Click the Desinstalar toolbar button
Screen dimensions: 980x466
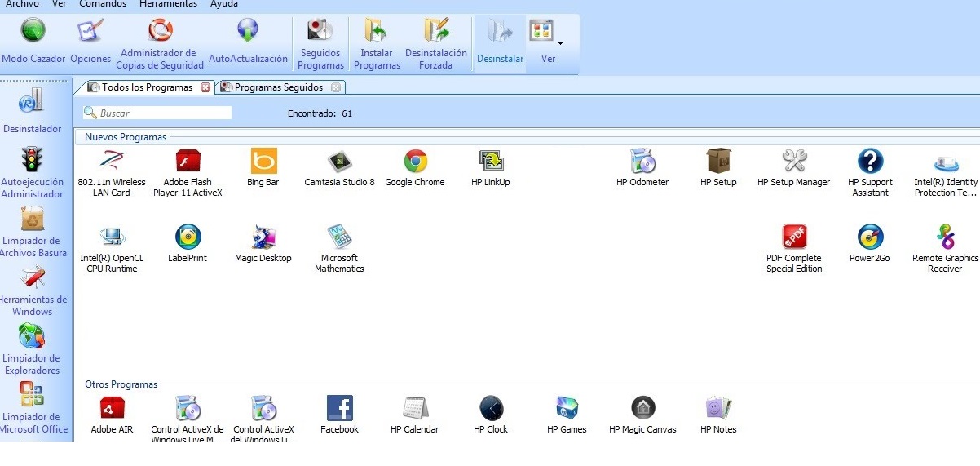pos(500,43)
